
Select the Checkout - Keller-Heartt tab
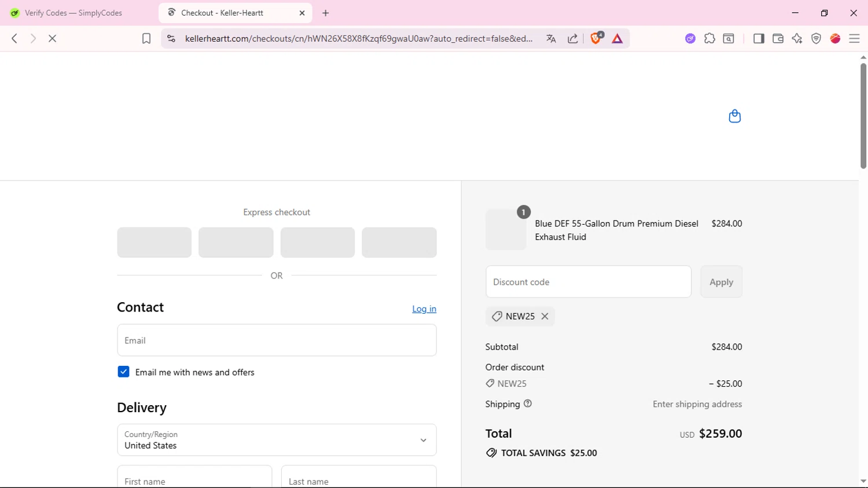tap(235, 13)
